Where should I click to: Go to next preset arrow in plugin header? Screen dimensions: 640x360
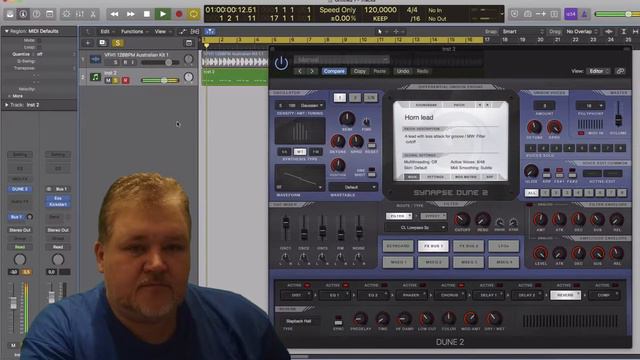click(312, 71)
